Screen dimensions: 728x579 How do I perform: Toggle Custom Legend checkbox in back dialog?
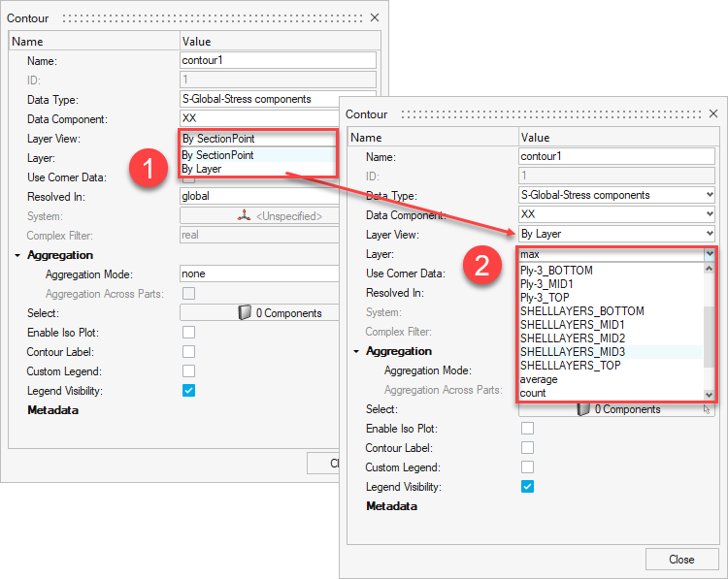point(188,371)
